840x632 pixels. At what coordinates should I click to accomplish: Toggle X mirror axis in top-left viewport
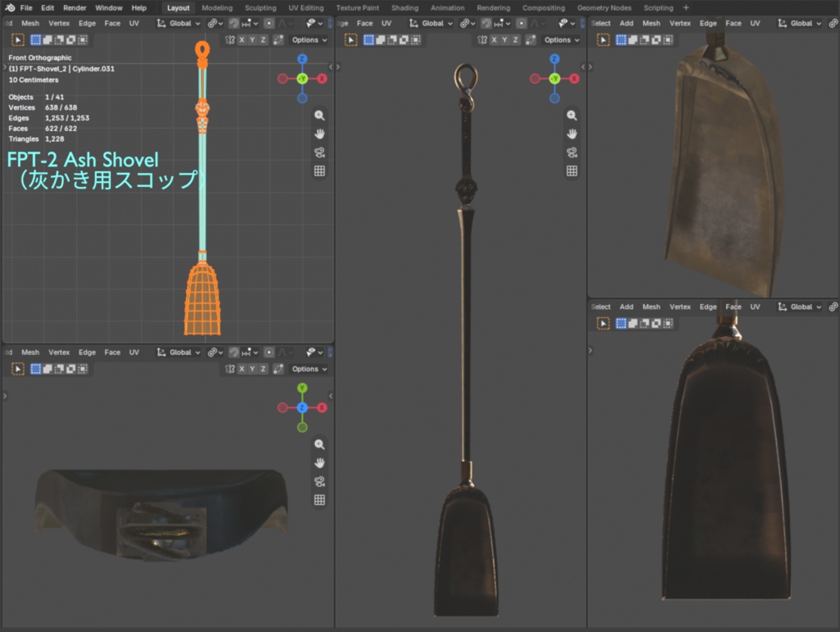(x=242, y=40)
